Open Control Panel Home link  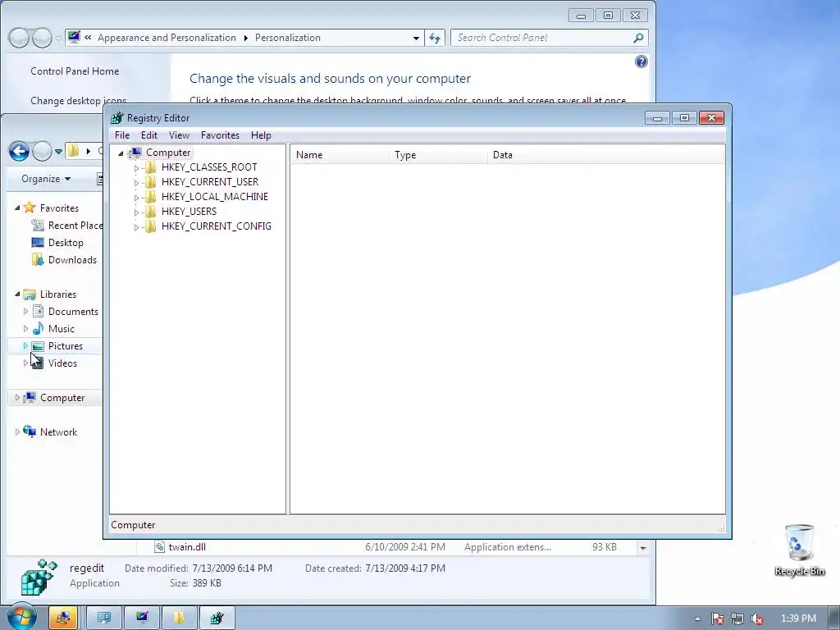75,71
